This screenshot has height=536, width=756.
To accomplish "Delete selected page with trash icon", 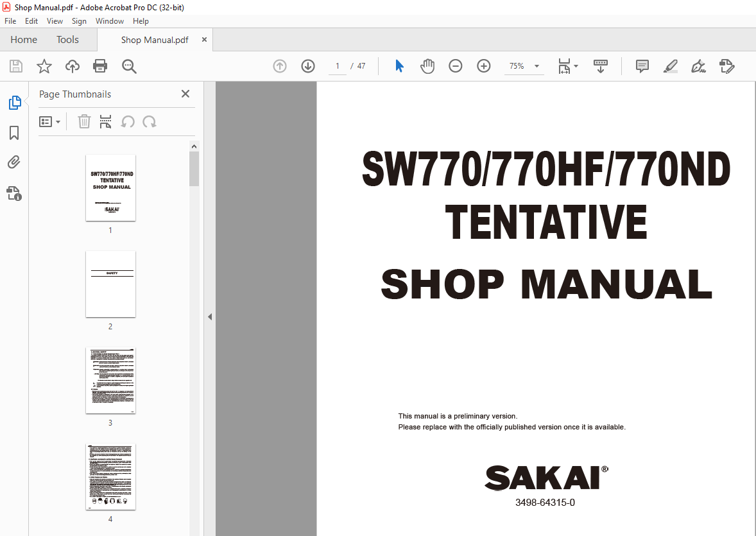I will click(84, 121).
